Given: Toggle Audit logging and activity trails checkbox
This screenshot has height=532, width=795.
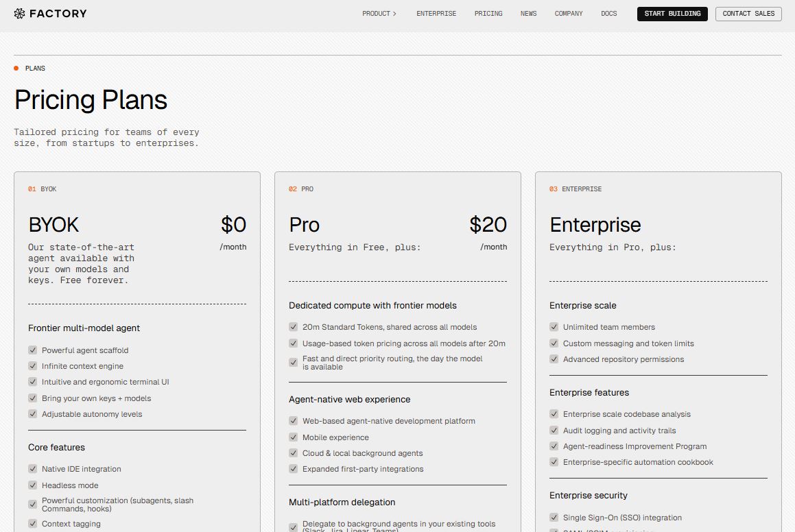Looking at the screenshot, I should pyautogui.click(x=554, y=431).
